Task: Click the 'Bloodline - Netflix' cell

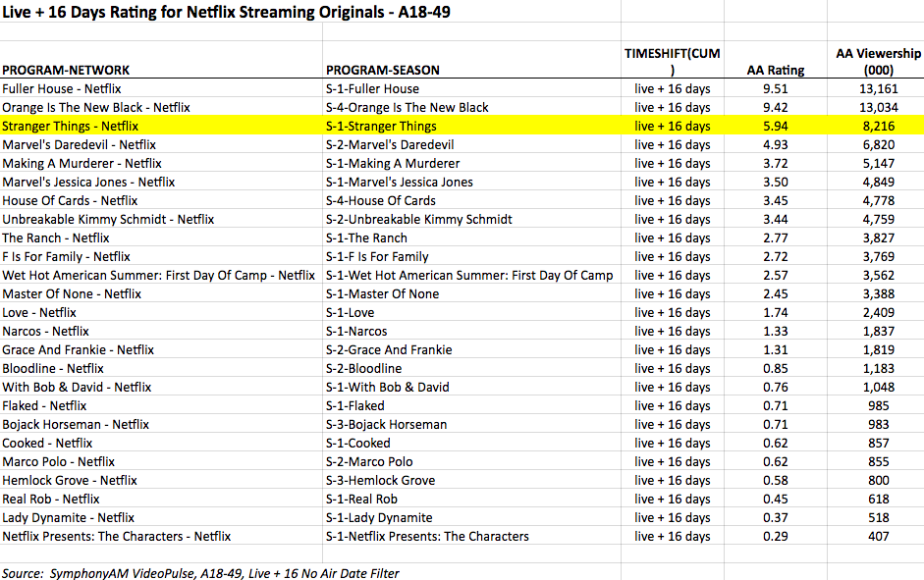Action: point(53,369)
